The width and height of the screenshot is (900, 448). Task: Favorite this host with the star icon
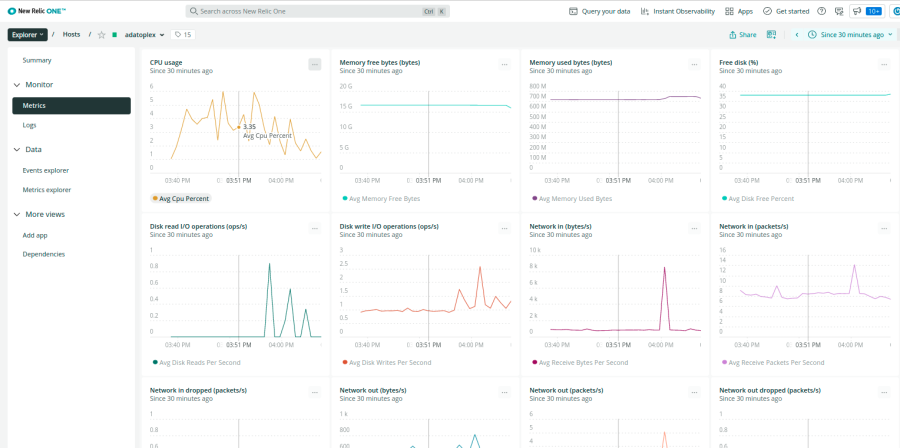tap(101, 35)
